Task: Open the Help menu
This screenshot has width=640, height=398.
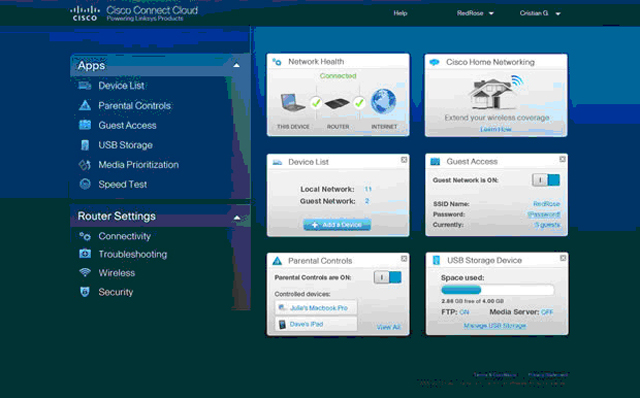Action: [x=400, y=13]
